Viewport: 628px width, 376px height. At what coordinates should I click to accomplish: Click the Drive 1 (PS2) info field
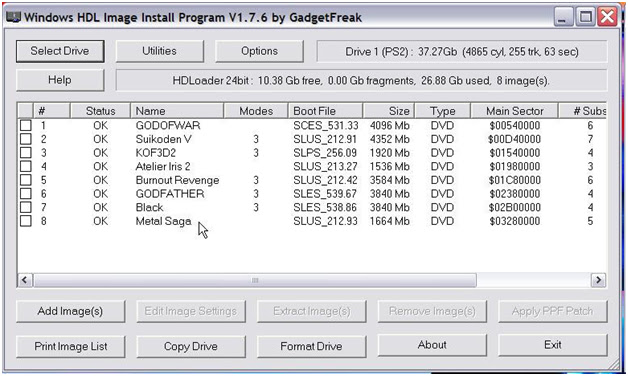click(x=462, y=51)
